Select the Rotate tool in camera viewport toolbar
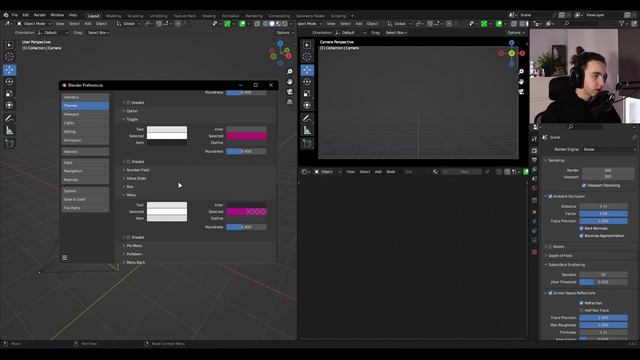Viewport: 640px width, 360px height. 307,82
